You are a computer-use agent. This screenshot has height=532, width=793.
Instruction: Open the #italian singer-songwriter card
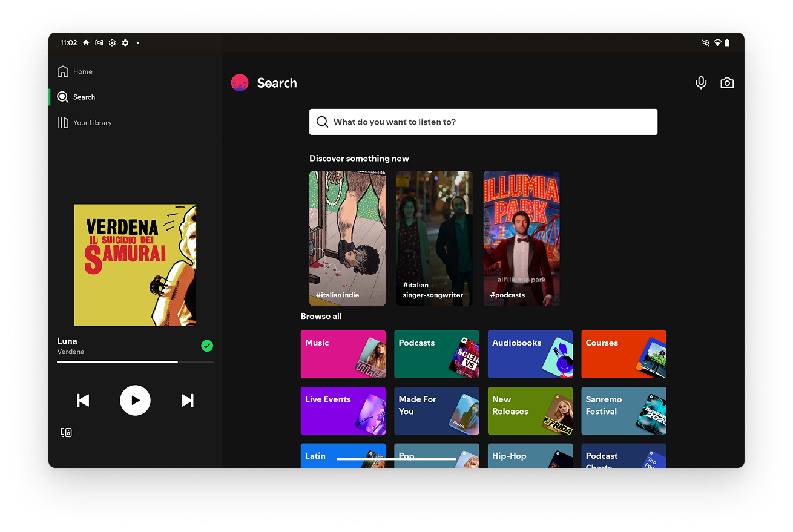[x=435, y=238]
